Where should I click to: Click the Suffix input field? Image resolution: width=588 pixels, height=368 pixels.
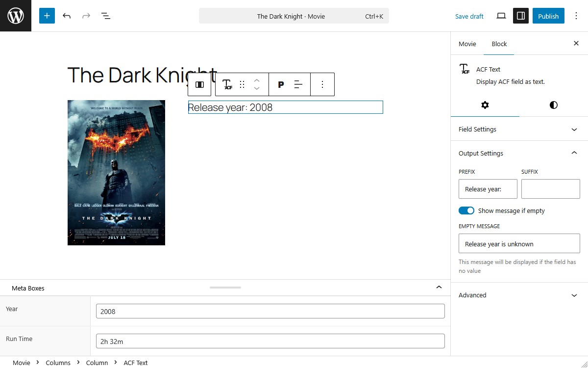pos(550,189)
